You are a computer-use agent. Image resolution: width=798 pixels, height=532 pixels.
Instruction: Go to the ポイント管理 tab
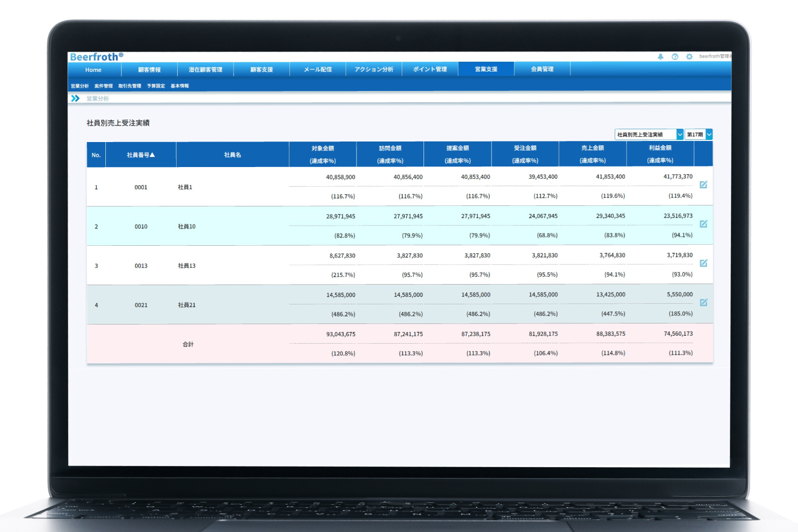click(430, 69)
